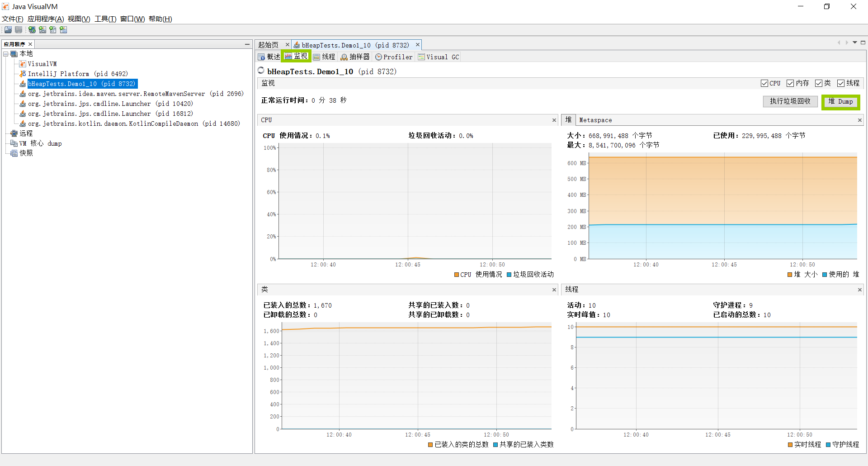Click the 概述 overview tab icon
Screen dimensions: 868x466
pyautogui.click(x=261, y=57)
